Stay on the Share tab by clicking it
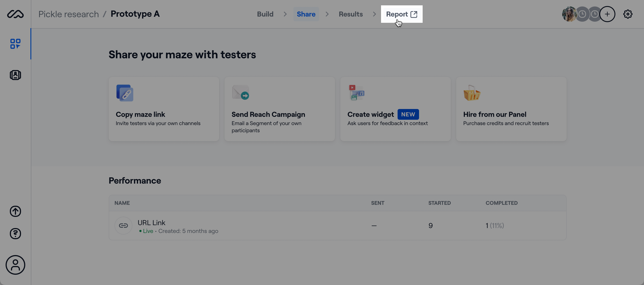This screenshot has height=285, width=644. pos(306,14)
